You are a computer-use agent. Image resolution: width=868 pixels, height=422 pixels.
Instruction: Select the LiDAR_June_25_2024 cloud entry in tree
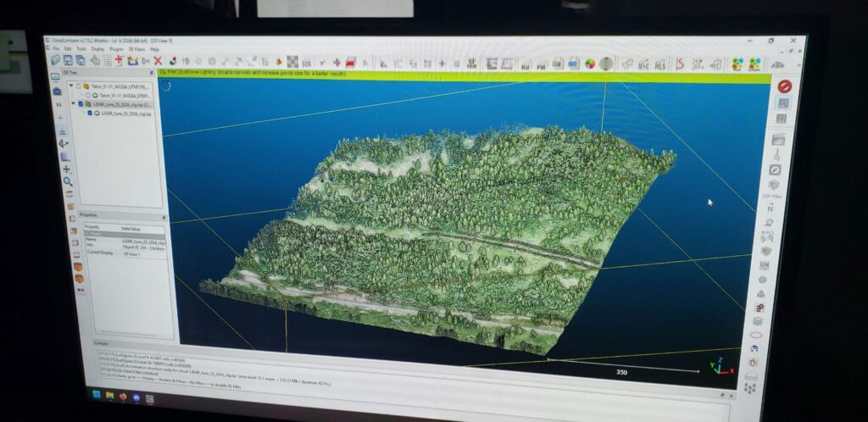click(x=125, y=113)
